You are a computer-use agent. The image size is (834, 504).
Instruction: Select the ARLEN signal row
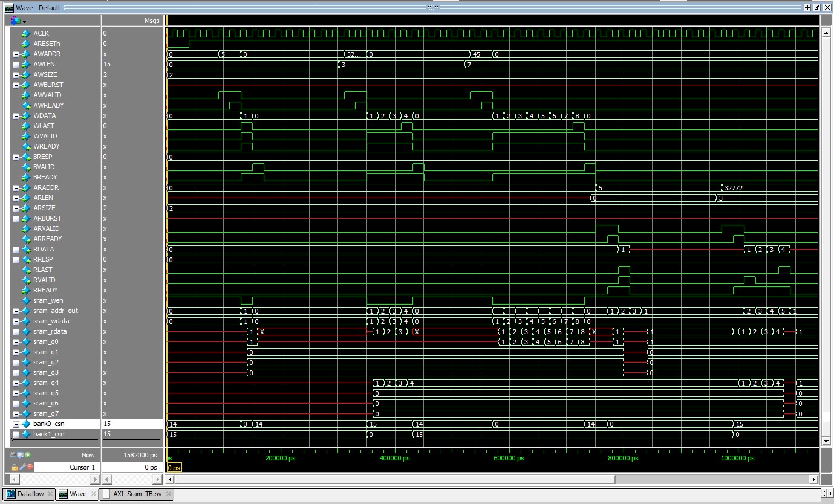coord(56,198)
